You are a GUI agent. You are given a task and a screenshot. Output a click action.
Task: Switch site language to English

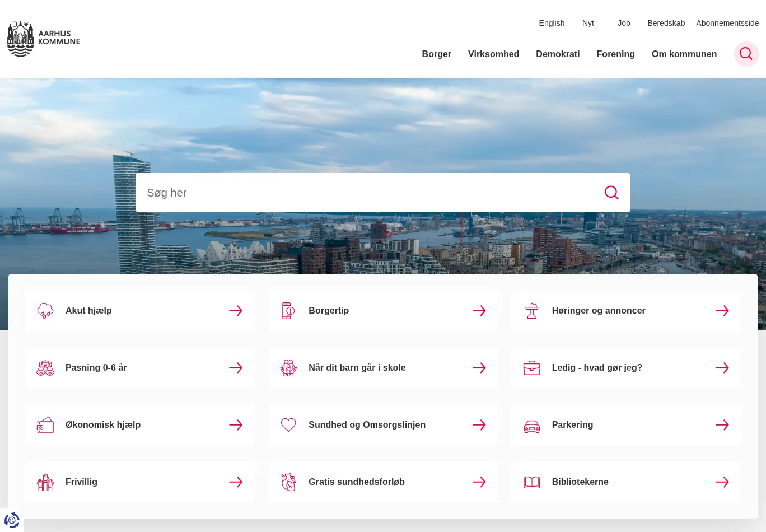click(x=552, y=23)
